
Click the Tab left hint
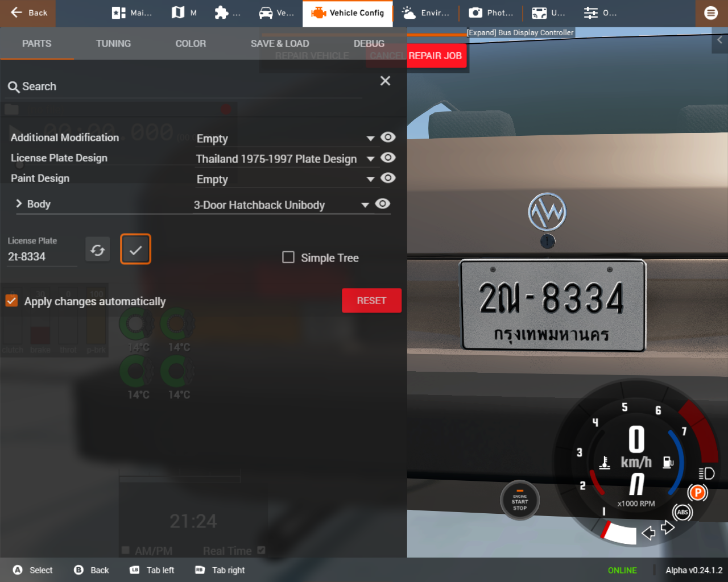[152, 570]
